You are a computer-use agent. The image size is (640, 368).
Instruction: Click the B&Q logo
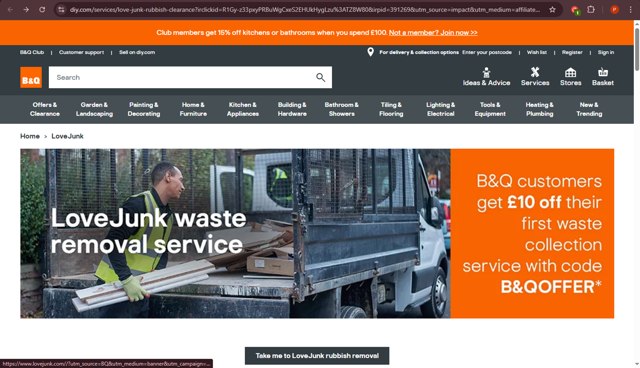[x=31, y=77]
